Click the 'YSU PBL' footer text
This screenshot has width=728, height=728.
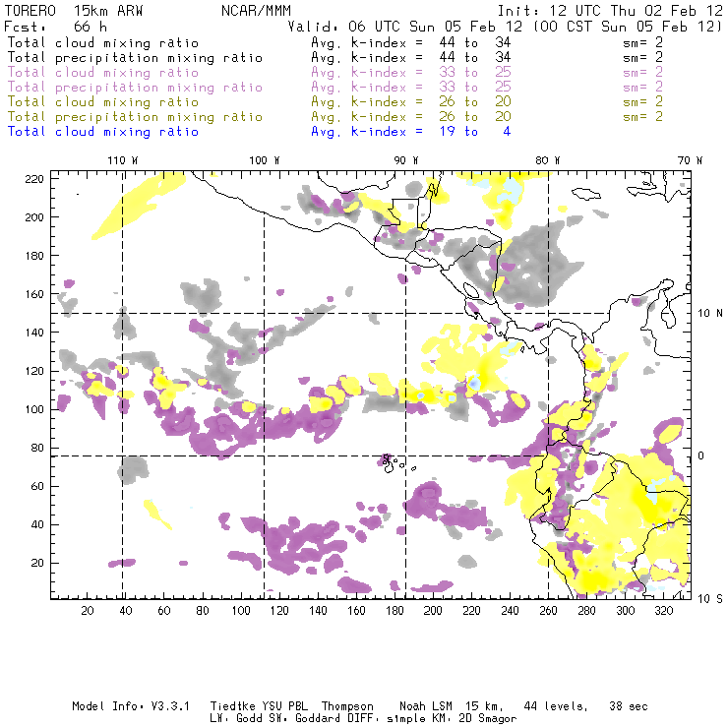(285, 706)
